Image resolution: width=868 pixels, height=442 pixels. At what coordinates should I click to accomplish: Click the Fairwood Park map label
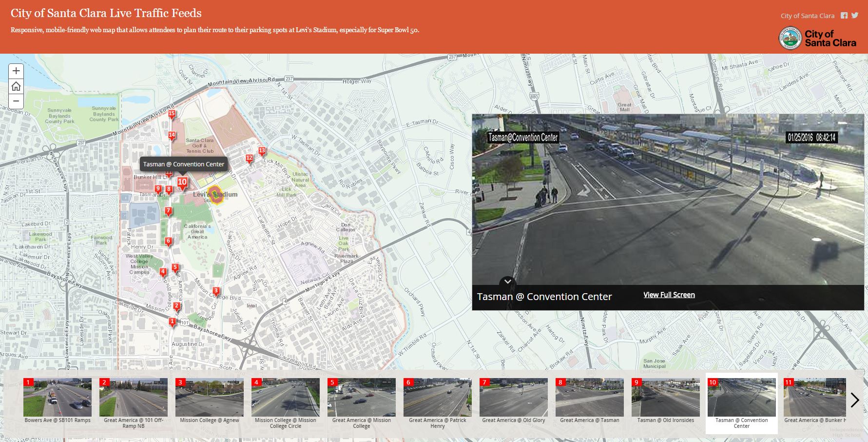[101, 240]
